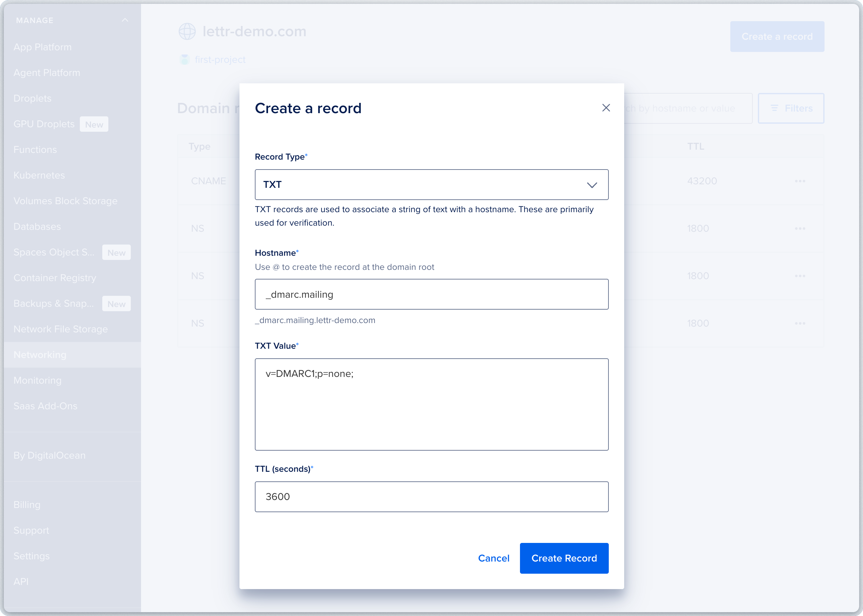Click the Hostname field containing _dmarc.mailing
Viewport: 863px width, 616px height.
click(431, 294)
